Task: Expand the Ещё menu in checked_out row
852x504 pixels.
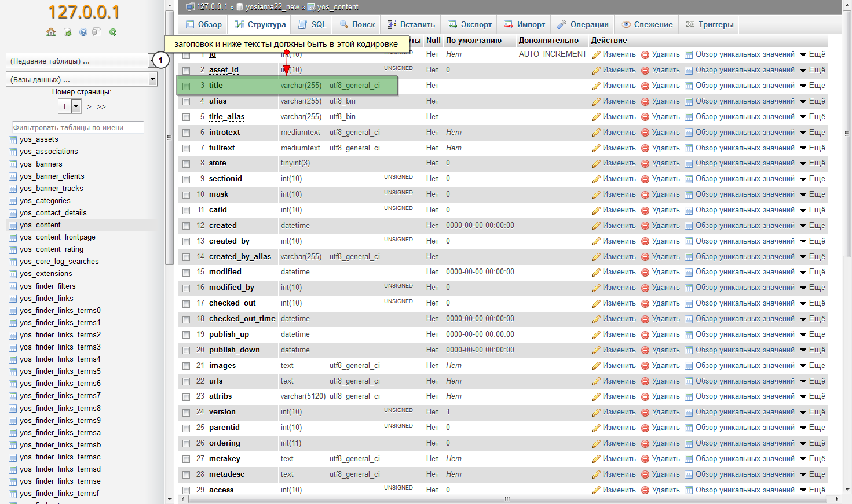Action: click(812, 303)
